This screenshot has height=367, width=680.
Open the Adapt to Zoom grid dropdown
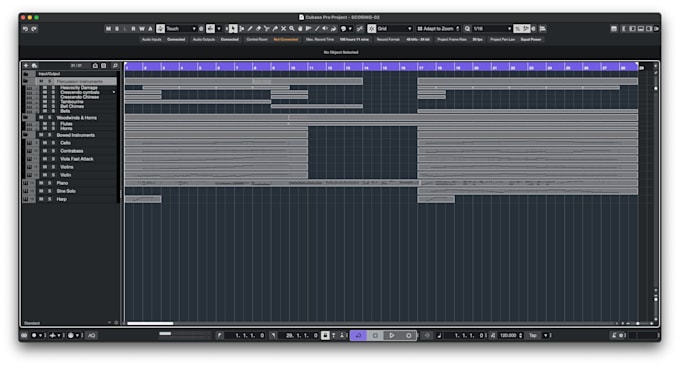(438, 29)
